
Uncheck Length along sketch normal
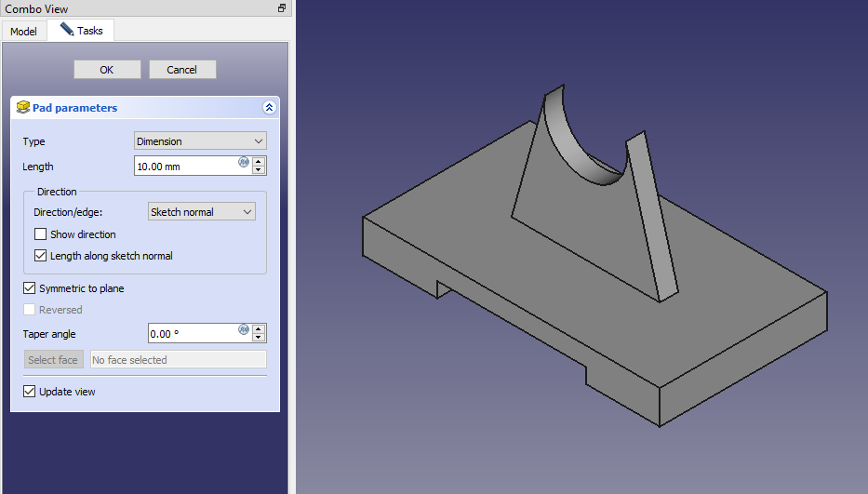(x=41, y=256)
